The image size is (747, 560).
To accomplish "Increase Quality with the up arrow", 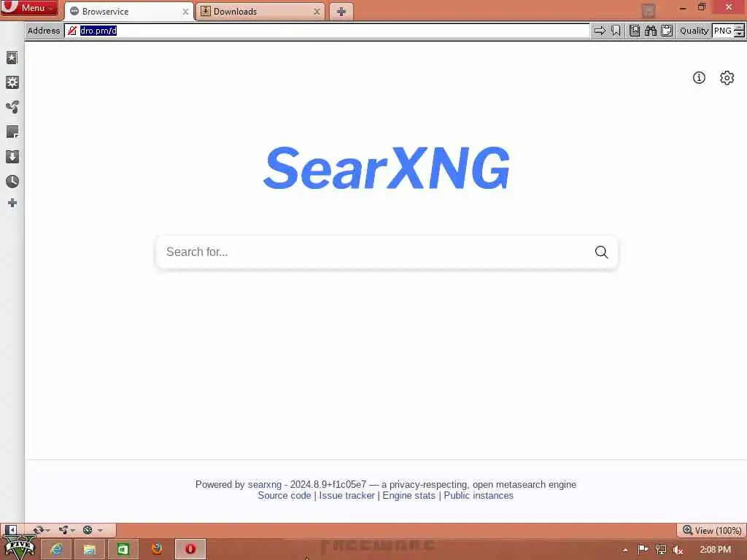I will click(739, 27).
